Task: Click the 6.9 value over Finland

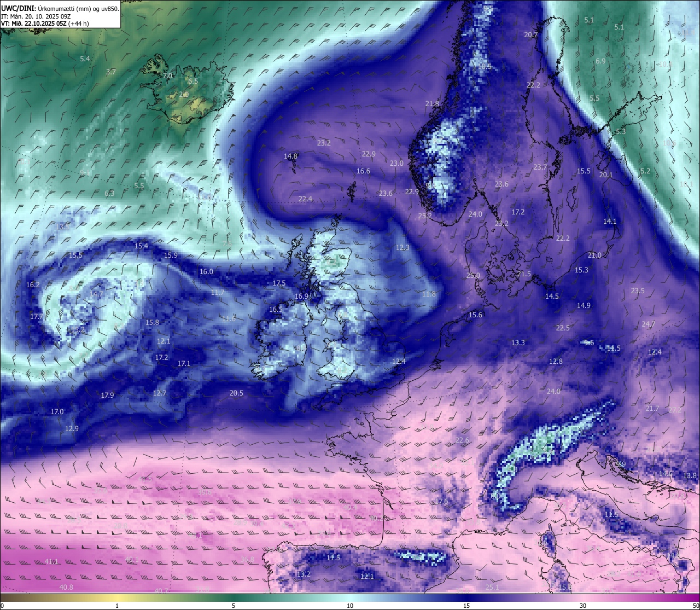Action: pyautogui.click(x=600, y=61)
